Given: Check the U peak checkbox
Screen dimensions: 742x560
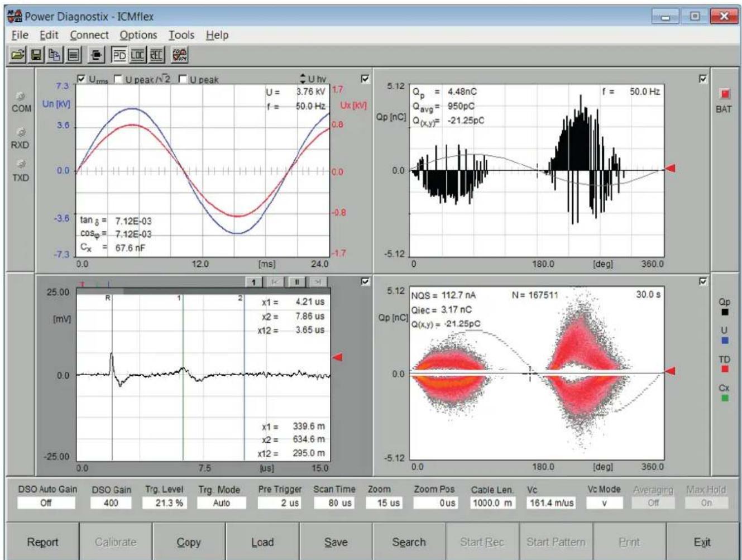Looking at the screenshot, I should 183,79.
